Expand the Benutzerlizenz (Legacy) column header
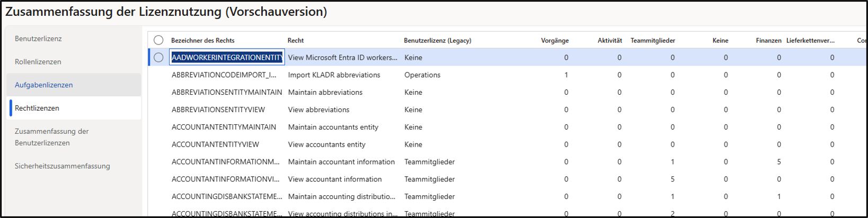Image resolution: width=868 pixels, height=218 pixels. click(x=437, y=40)
